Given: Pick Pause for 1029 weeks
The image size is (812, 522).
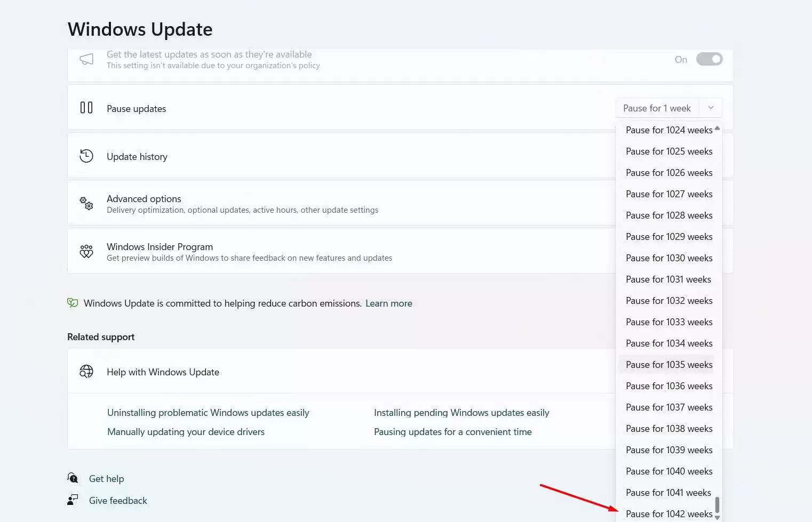Looking at the screenshot, I should pos(669,237).
